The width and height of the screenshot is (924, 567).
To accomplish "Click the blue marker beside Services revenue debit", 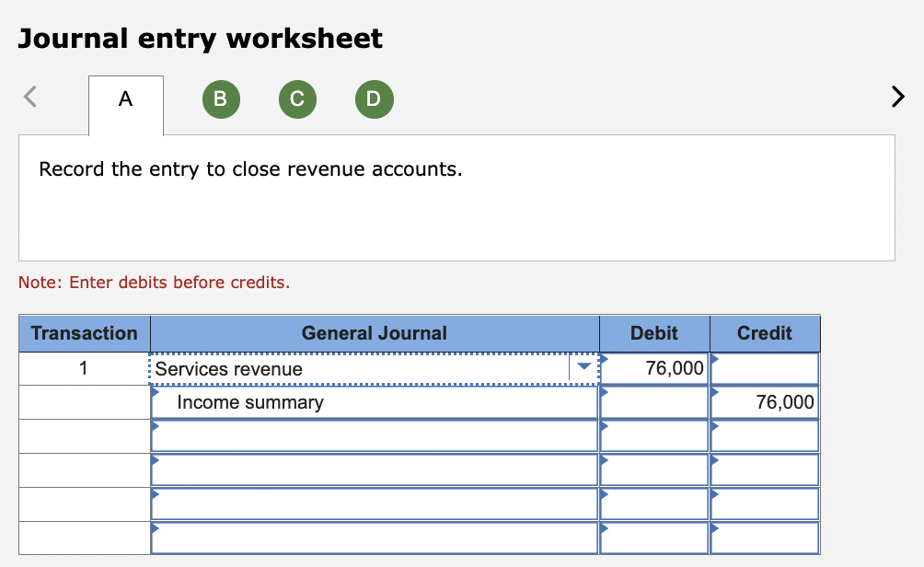I will [605, 357].
